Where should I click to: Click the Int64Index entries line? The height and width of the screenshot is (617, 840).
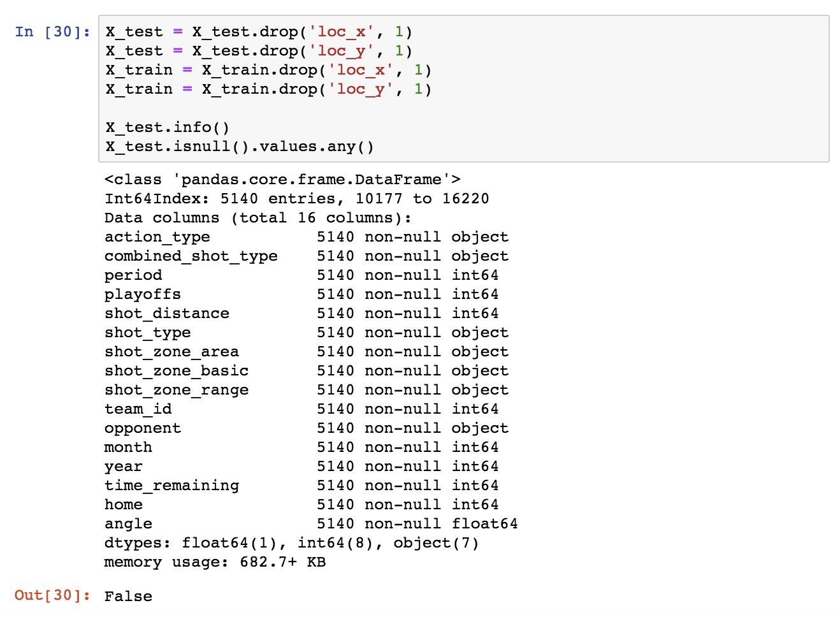pyautogui.click(x=296, y=199)
